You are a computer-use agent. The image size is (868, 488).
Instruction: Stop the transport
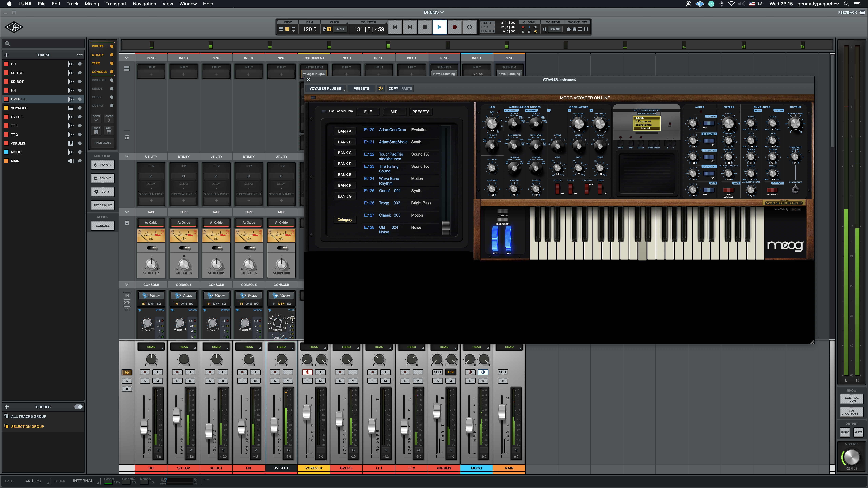click(425, 27)
